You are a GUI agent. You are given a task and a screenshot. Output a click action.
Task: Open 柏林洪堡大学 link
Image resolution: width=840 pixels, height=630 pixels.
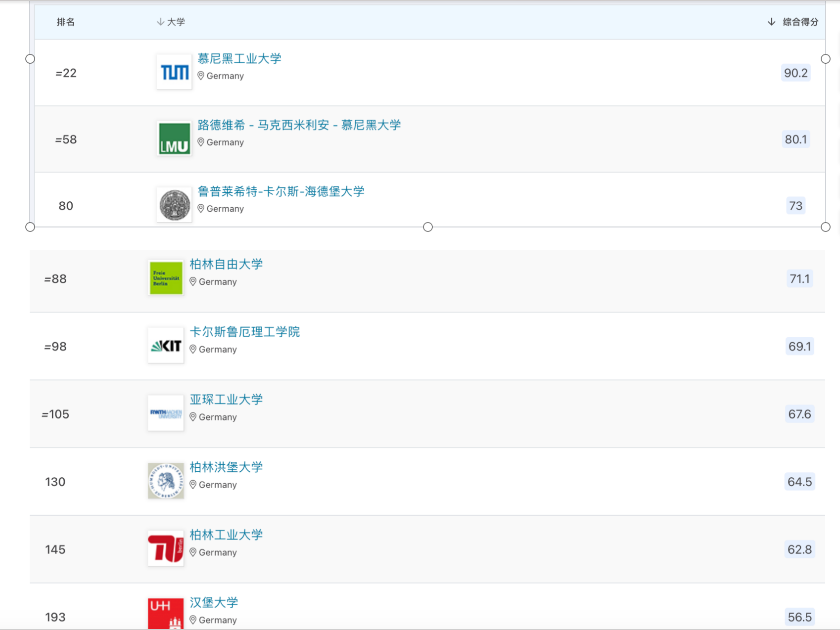tap(226, 467)
